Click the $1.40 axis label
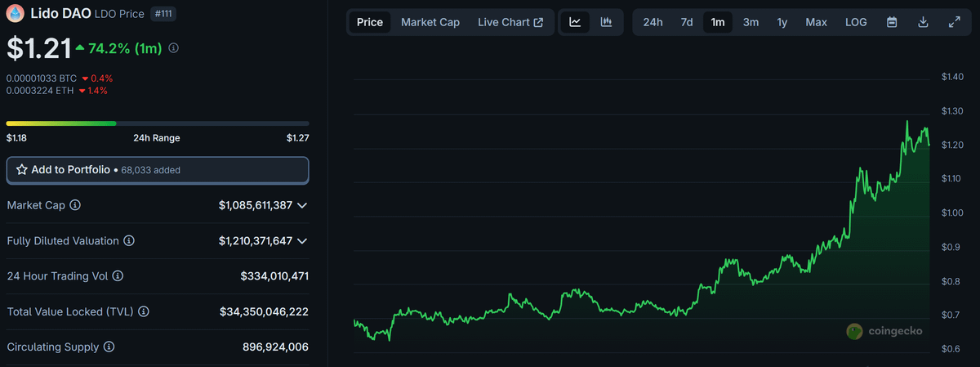The image size is (980, 367). pos(952,77)
